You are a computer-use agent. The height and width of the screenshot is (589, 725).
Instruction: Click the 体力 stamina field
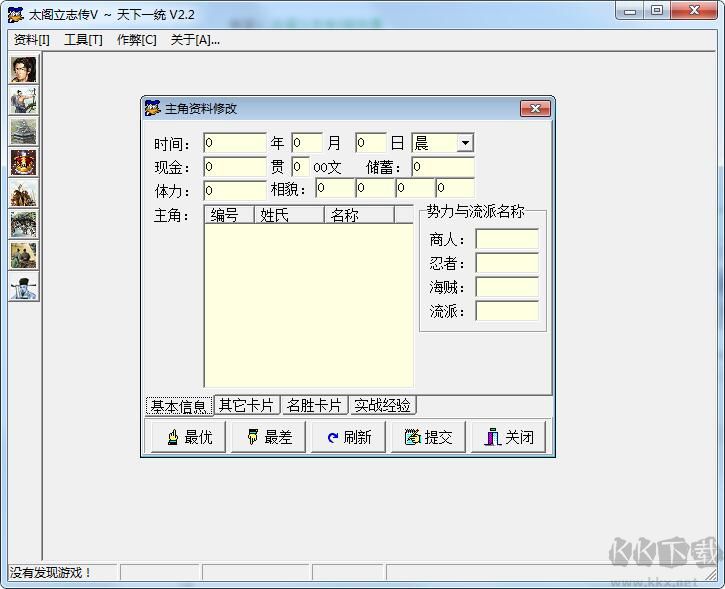point(235,190)
